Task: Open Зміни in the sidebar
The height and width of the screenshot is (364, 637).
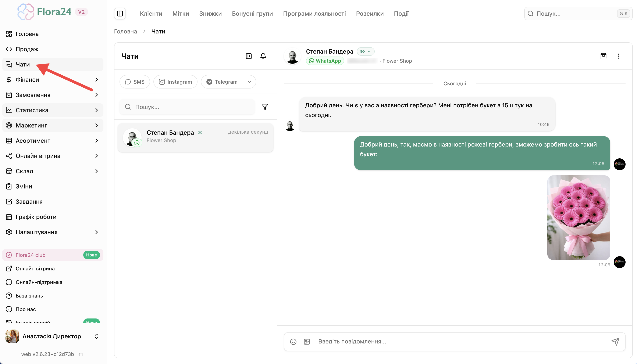Action: (x=53, y=187)
